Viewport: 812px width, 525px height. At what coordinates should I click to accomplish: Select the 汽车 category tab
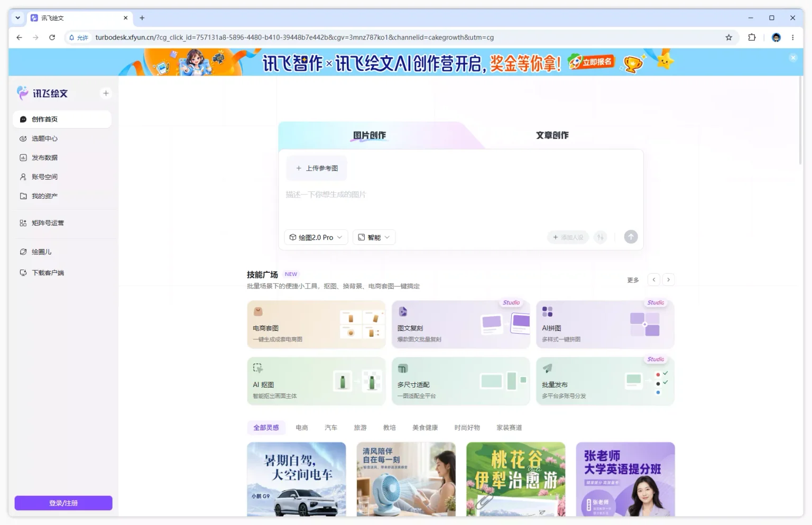(331, 428)
